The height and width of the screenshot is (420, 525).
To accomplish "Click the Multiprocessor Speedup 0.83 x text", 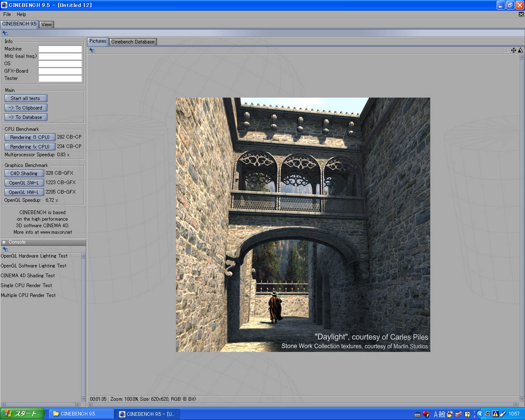I will point(37,155).
